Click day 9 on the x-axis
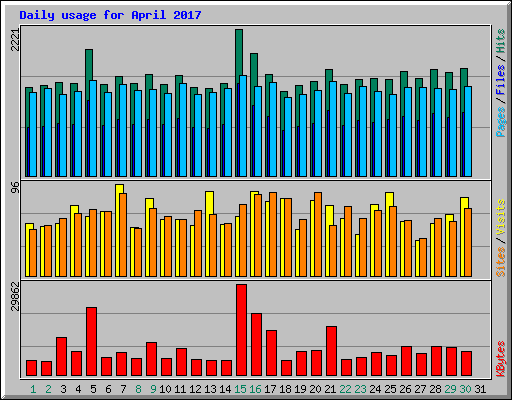 click(x=153, y=389)
